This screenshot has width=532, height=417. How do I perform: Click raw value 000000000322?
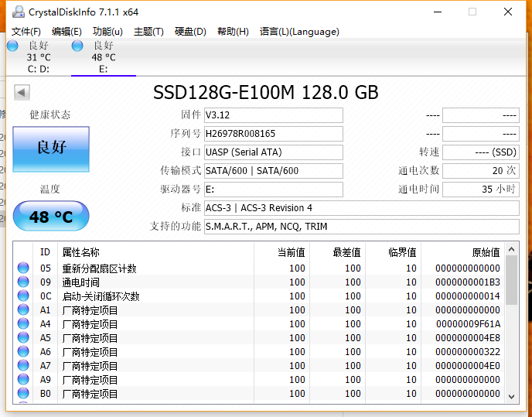click(468, 352)
